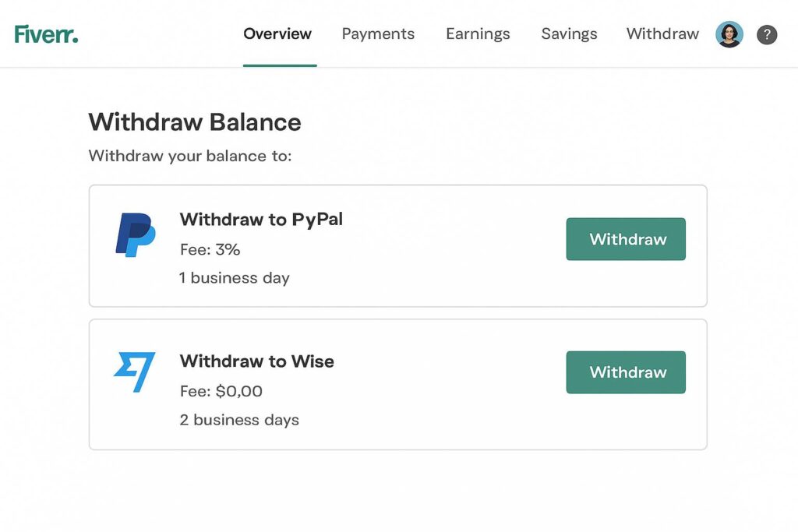Click the "Fee: 3%" text
The height and width of the screenshot is (532, 798).
(x=210, y=249)
